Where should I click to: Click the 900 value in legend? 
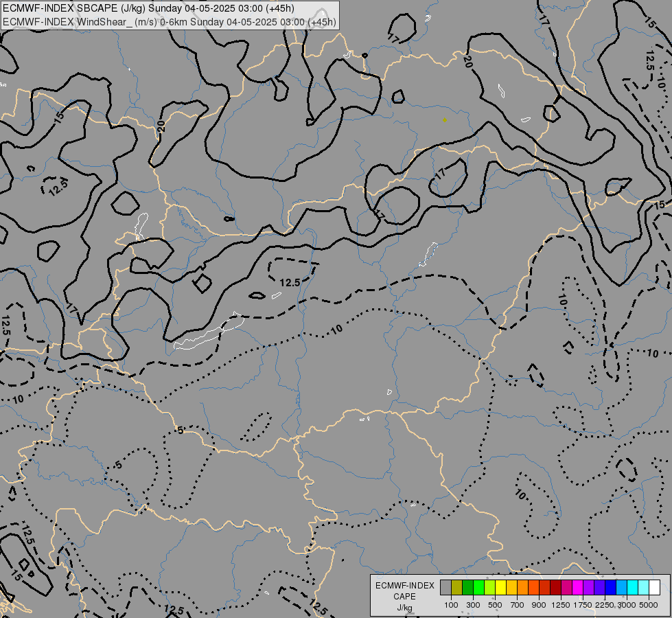(539, 605)
